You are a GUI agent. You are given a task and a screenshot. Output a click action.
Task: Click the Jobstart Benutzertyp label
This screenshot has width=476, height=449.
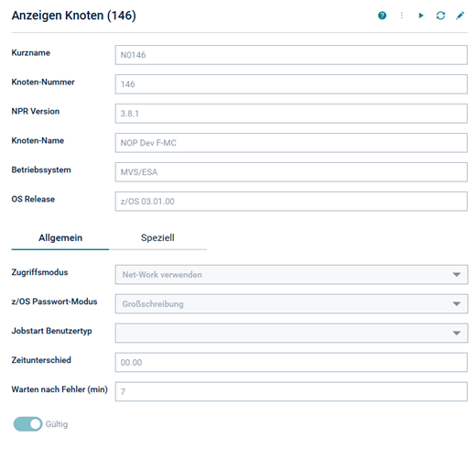coord(51,331)
